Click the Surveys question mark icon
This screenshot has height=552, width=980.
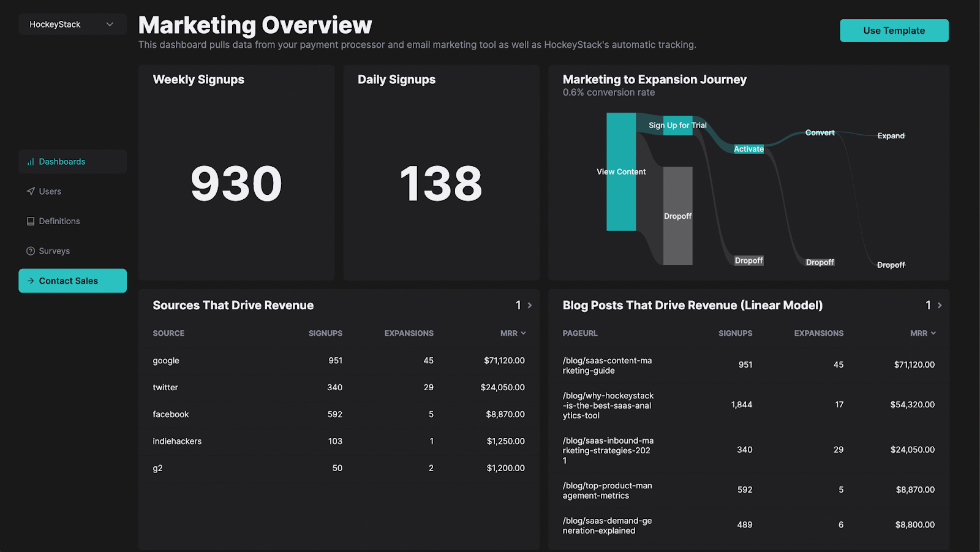31,251
